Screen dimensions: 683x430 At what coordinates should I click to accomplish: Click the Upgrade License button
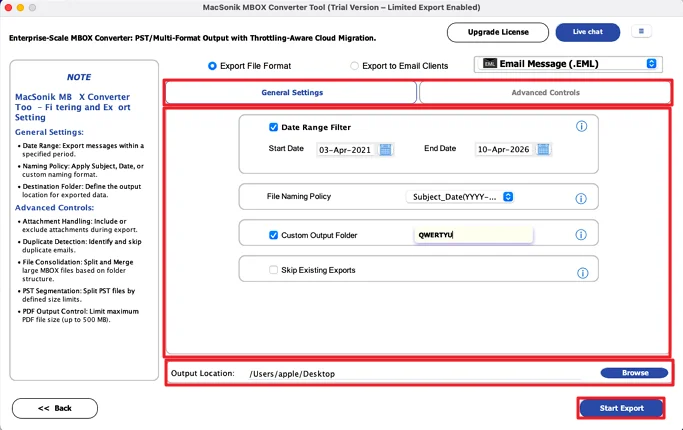pyautogui.click(x=498, y=32)
